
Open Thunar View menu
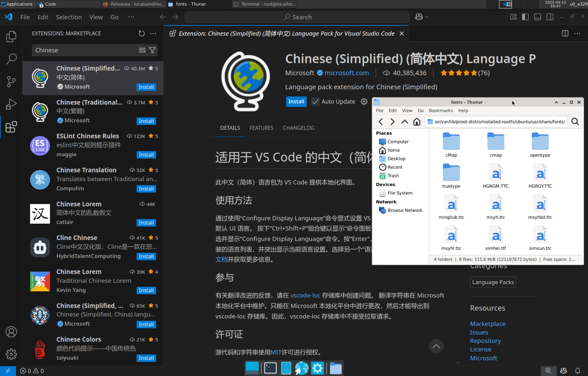[407, 111]
